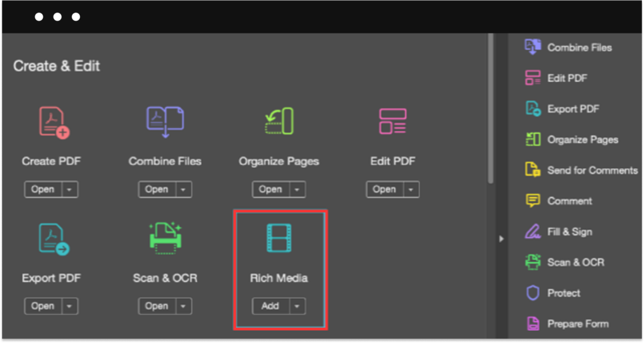Select Send for Comments in the sidebar

pyautogui.click(x=592, y=171)
